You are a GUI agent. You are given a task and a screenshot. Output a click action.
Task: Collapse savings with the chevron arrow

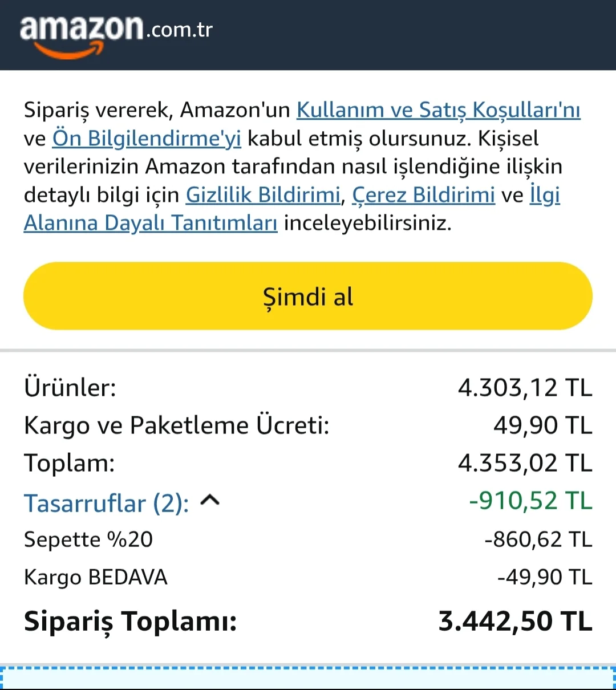(210, 501)
